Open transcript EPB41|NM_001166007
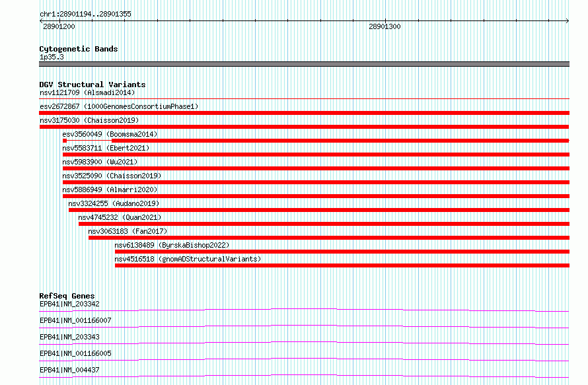Image resolution: width=588 pixels, height=385 pixels. pos(75,320)
